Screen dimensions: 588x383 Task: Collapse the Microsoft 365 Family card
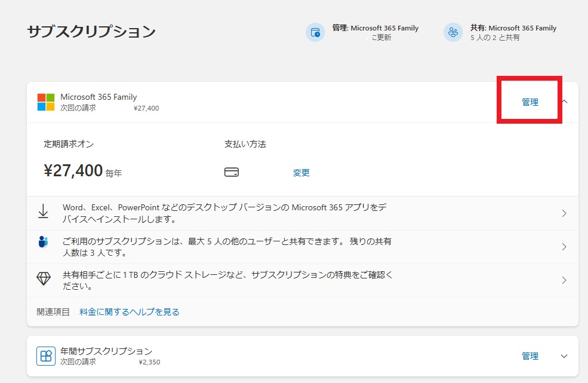(x=565, y=102)
